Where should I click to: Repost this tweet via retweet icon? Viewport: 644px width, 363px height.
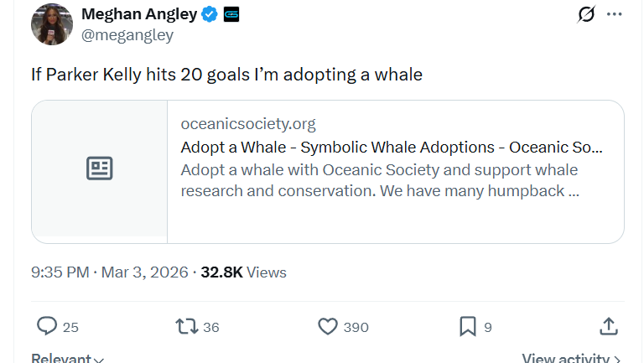pos(186,326)
